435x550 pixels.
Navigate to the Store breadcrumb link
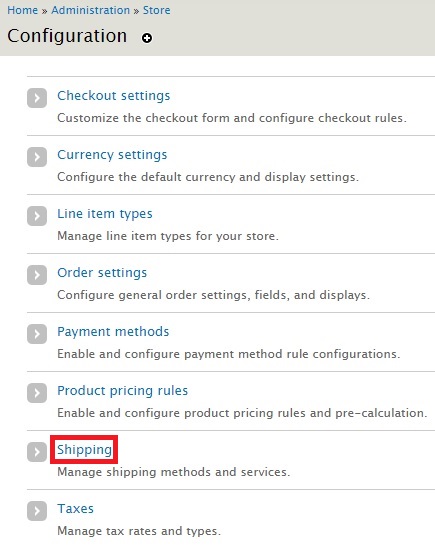tap(156, 10)
